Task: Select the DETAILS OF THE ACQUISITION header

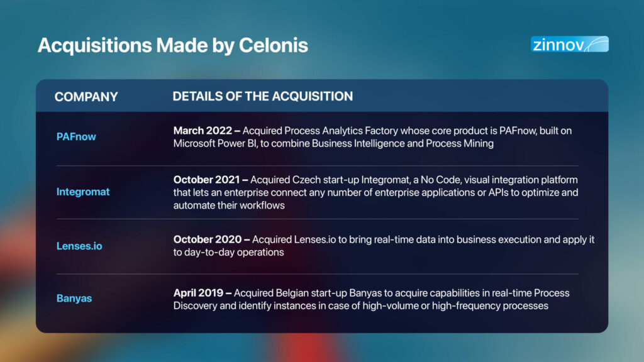Action: click(262, 96)
